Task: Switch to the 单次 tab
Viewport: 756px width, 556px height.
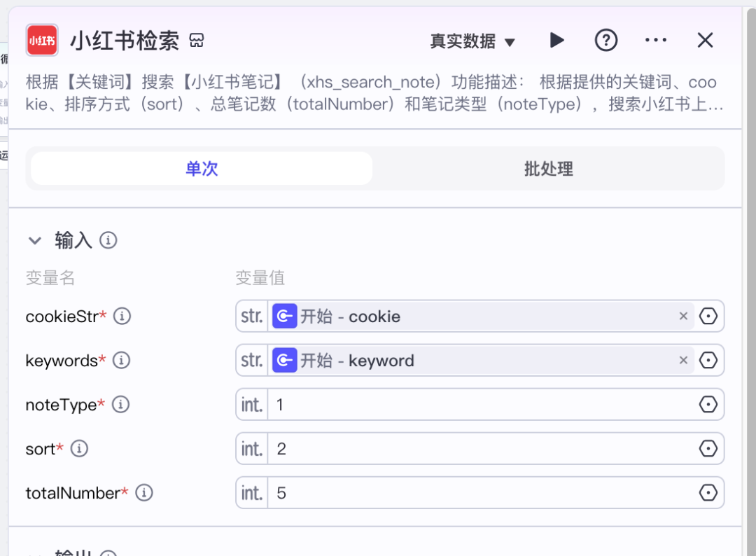Action: 202,169
